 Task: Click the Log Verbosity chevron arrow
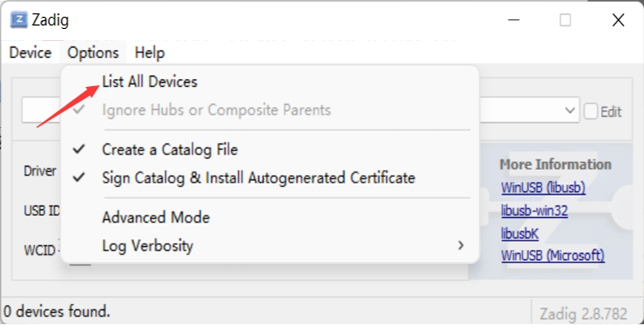pyautogui.click(x=461, y=245)
